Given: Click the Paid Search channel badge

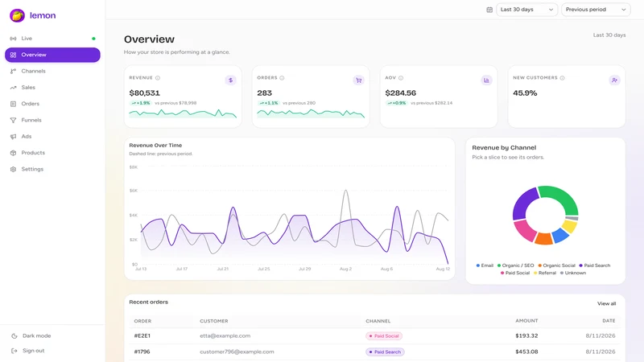Looking at the screenshot, I should 386,352.
